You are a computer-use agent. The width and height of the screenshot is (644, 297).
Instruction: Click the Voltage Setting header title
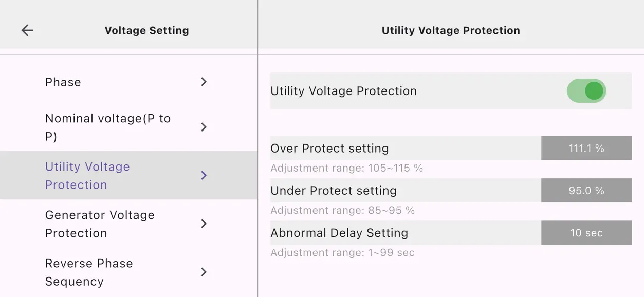(x=147, y=31)
